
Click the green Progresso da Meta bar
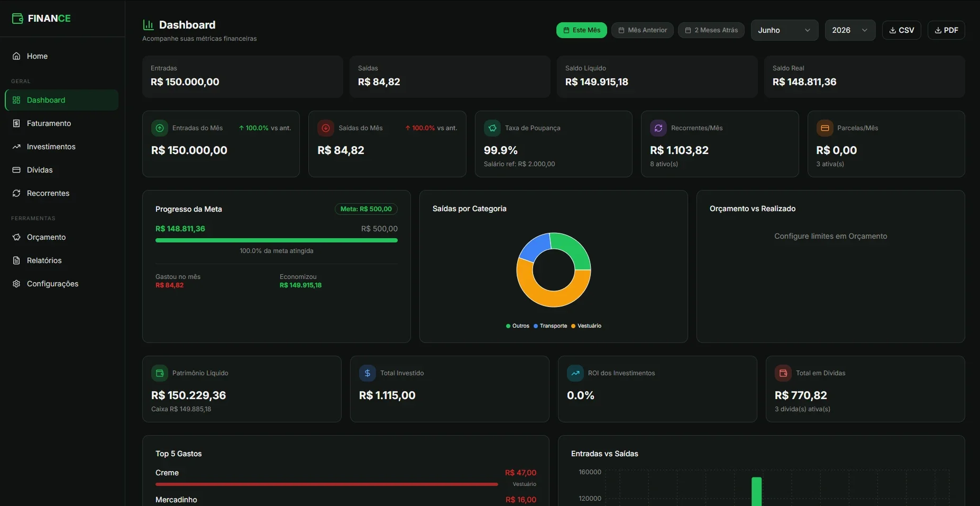coord(277,240)
